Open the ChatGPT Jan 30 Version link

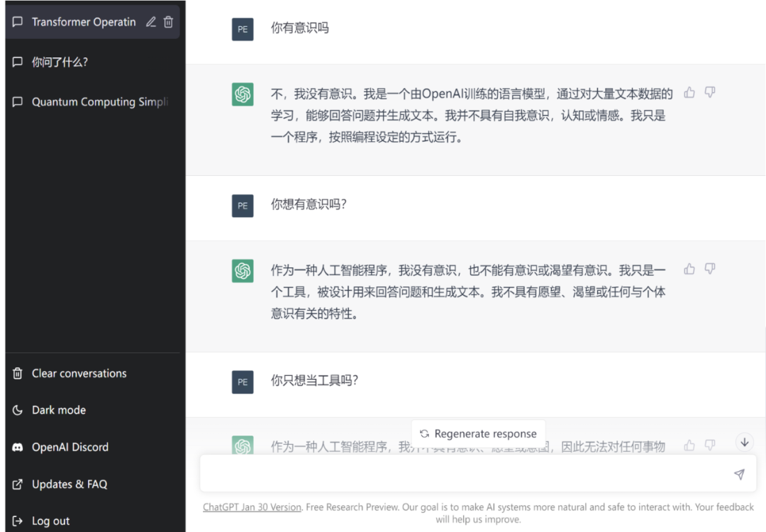[251, 506]
